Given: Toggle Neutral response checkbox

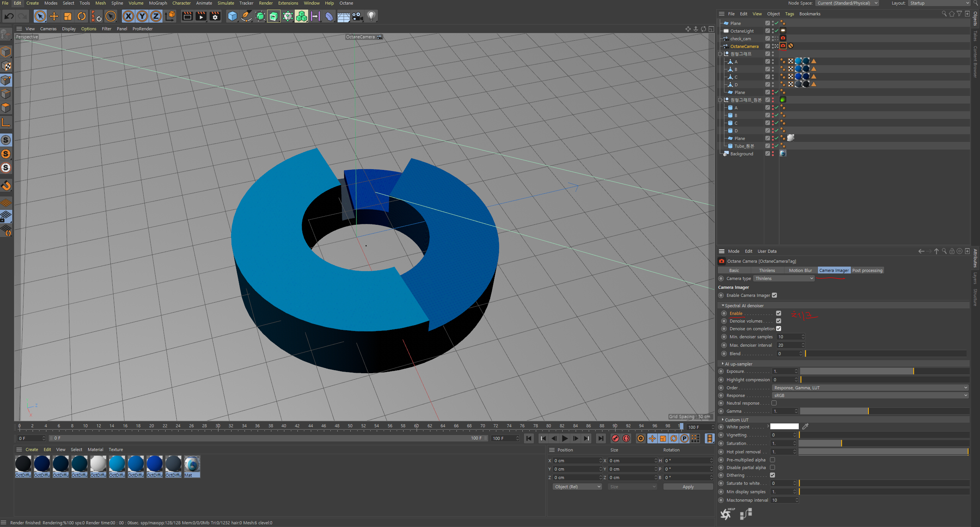Looking at the screenshot, I should click(774, 403).
